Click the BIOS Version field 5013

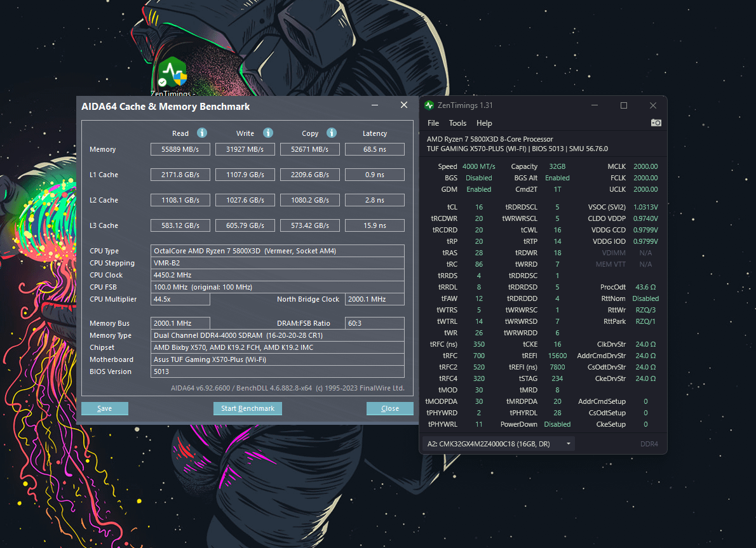[x=277, y=371]
